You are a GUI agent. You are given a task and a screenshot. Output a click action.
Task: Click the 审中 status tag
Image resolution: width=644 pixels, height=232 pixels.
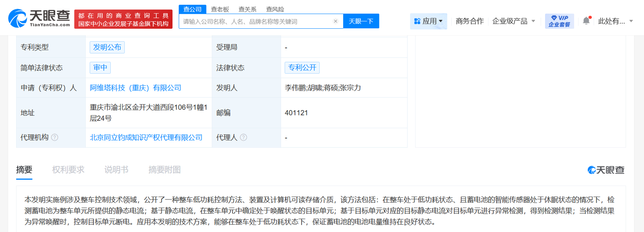(x=100, y=68)
